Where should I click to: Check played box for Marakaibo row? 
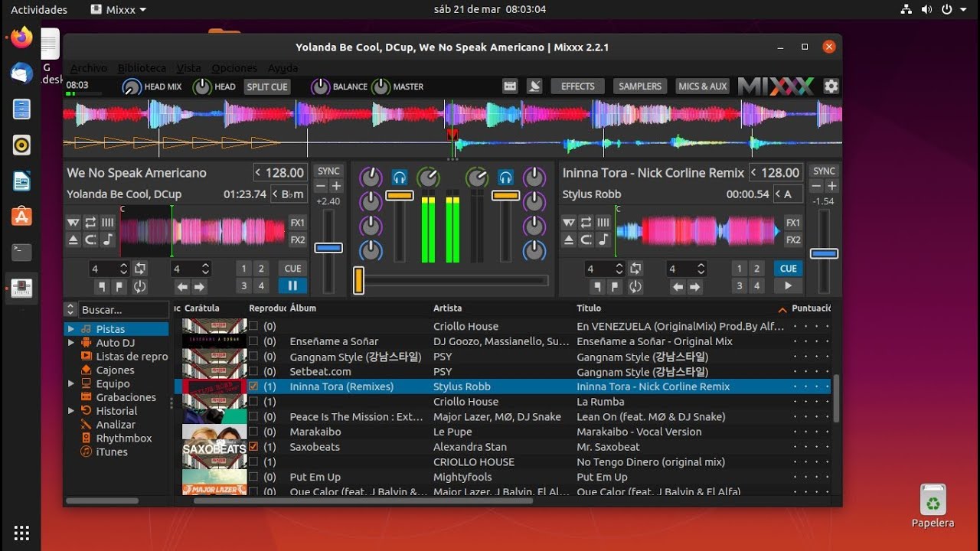point(253,432)
